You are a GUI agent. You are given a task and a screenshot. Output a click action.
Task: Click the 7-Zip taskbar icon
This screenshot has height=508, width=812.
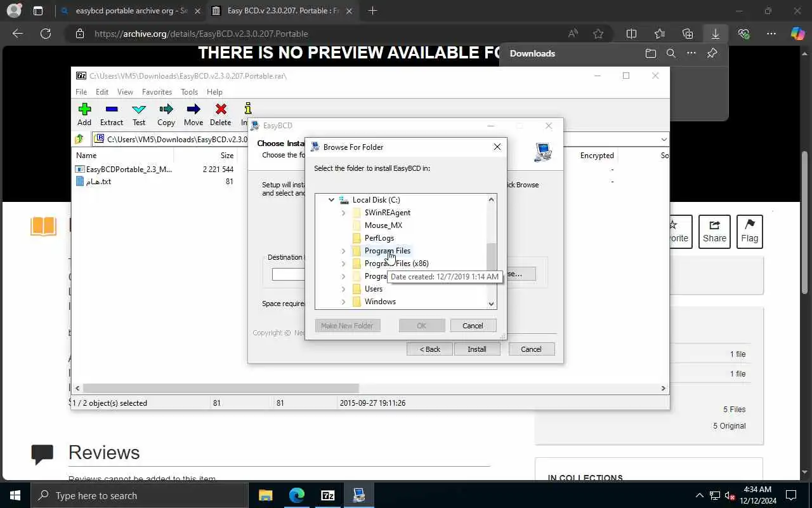click(328, 495)
